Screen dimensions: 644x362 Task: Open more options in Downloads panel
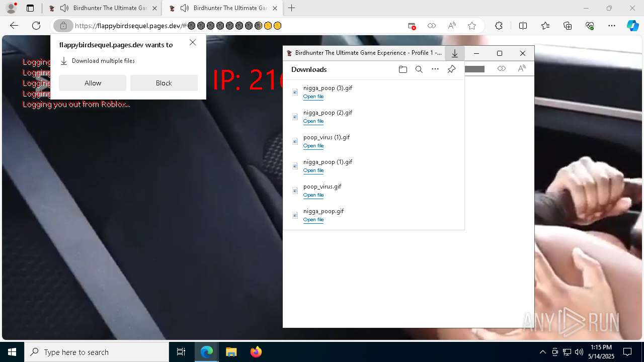pos(435,69)
